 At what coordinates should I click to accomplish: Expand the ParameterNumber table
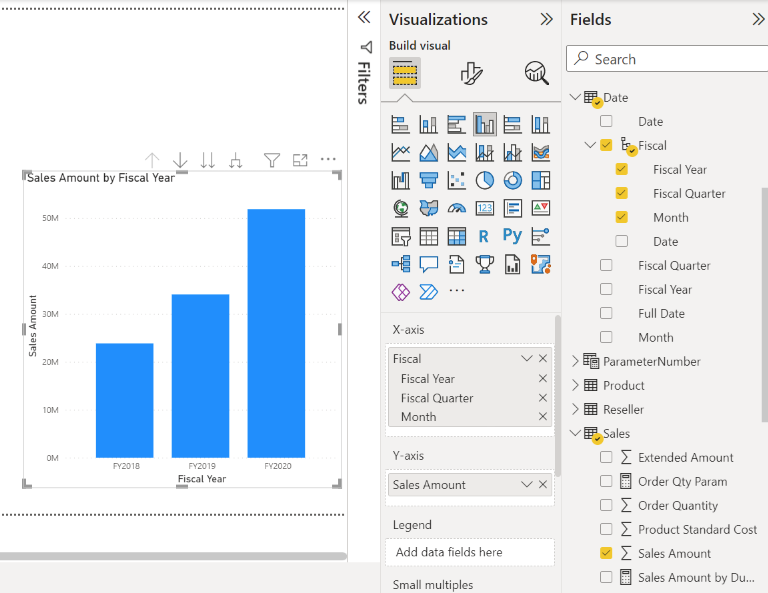tap(575, 361)
